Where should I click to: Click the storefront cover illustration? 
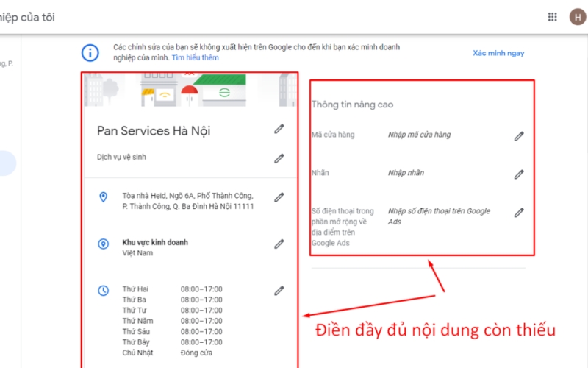[190, 90]
